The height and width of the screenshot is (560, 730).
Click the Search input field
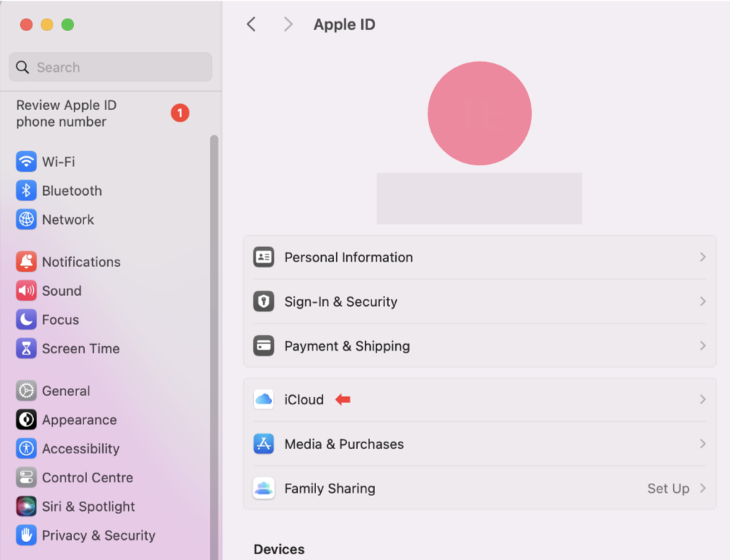point(110,67)
